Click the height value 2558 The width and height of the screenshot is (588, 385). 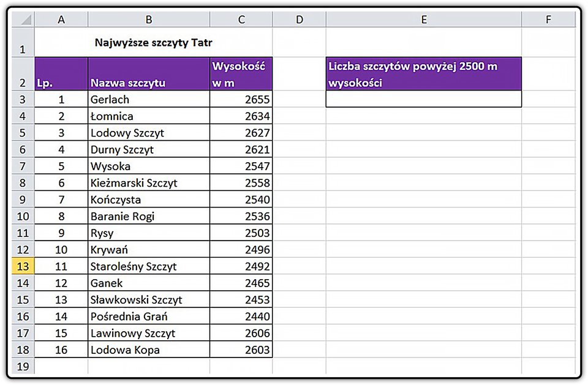coord(241,182)
